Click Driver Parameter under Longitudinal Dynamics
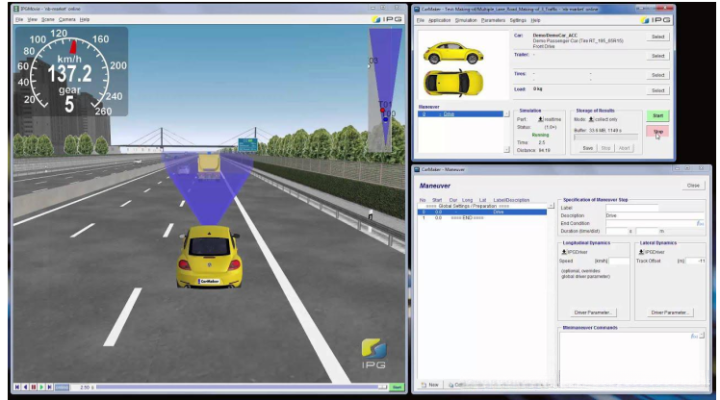The width and height of the screenshot is (720, 400). click(593, 313)
